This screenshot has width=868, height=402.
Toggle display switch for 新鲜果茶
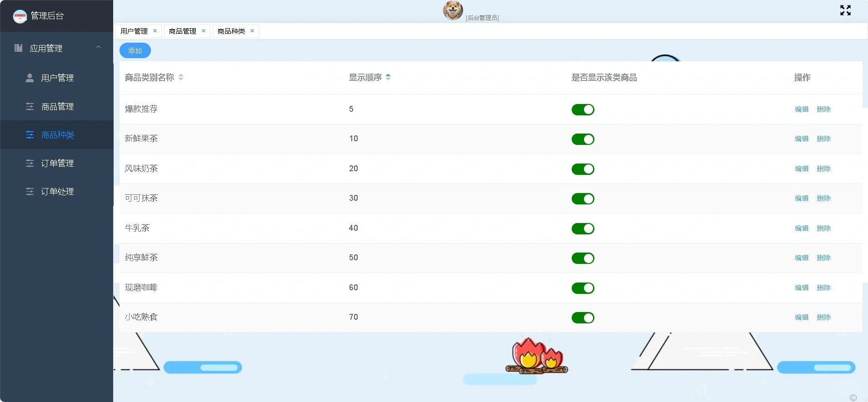[x=583, y=139]
